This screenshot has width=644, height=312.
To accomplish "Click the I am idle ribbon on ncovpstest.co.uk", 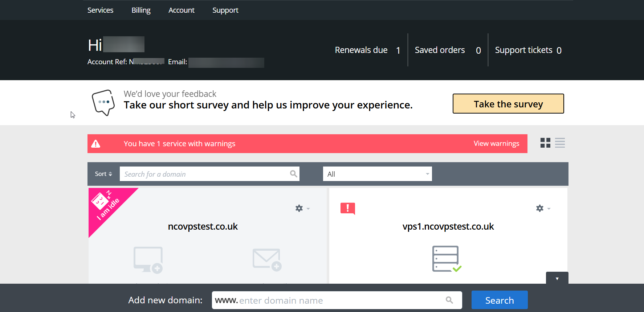I will click(107, 206).
